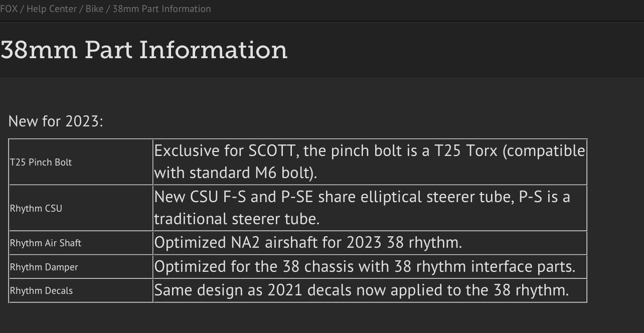The image size is (644, 333).
Task: Select the Rhythm Air Shaft cell
Action: click(81, 243)
